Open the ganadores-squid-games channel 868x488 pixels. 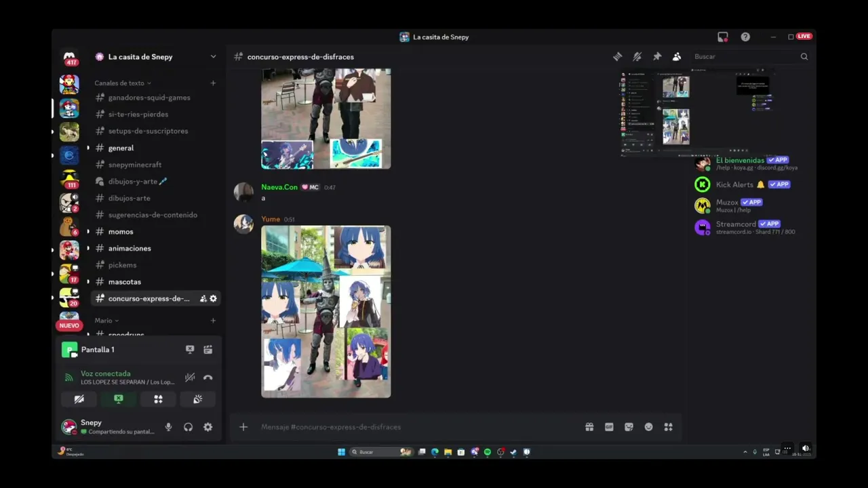(155, 98)
